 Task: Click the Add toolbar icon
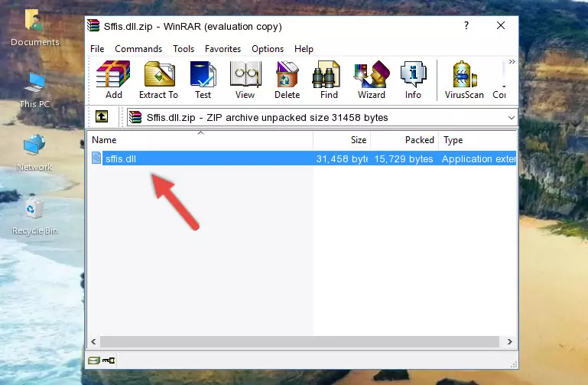click(113, 80)
